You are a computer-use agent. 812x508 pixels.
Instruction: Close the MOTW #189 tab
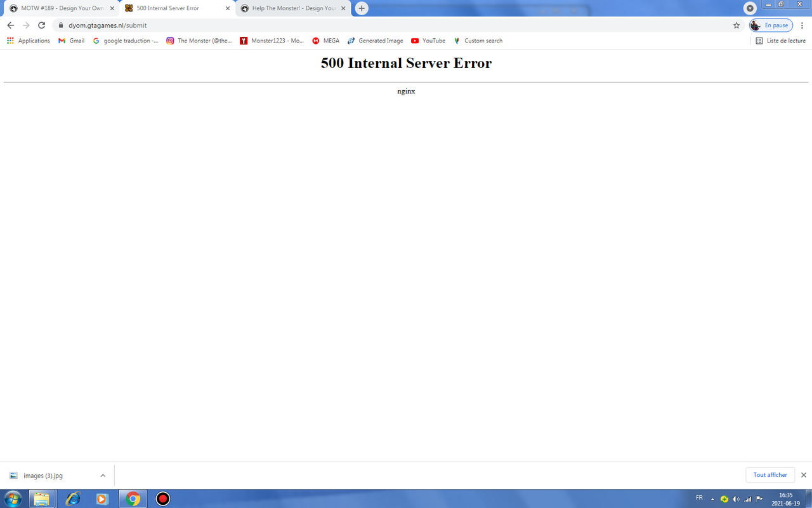112,8
